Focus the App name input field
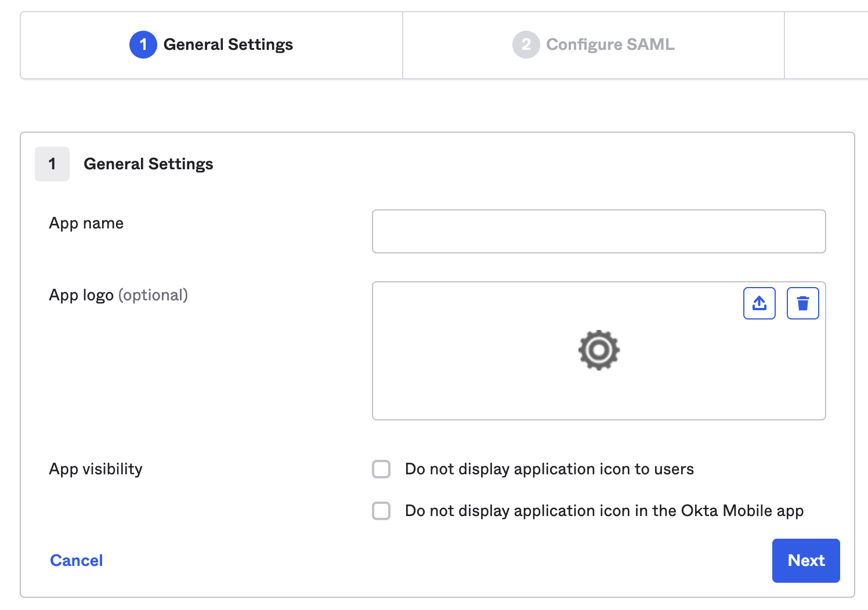The image size is (868, 610). tap(599, 231)
